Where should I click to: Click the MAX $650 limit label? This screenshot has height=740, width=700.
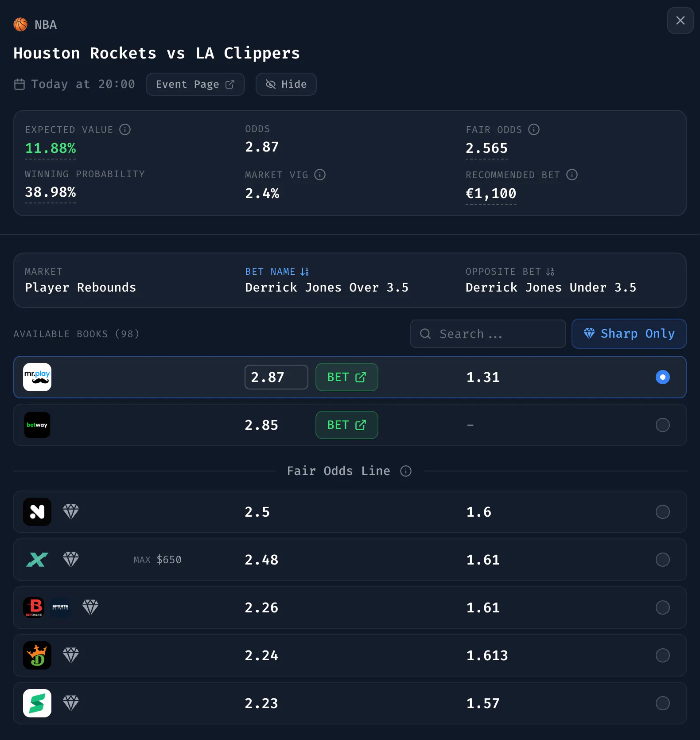158,560
